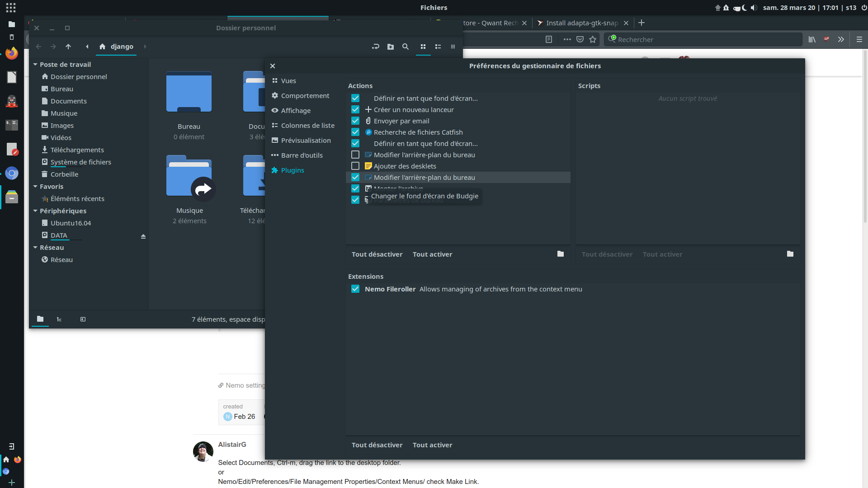Enable the Ajouter des desklets action
868x488 pixels.
(355, 166)
